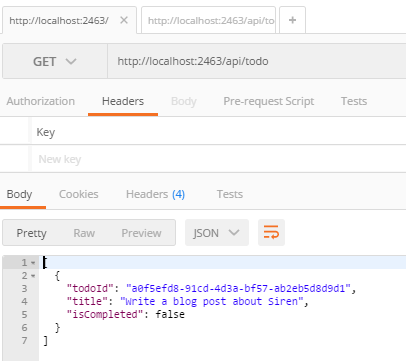406x361 pixels.
Task: Collapse JSON fold arrow on line 1
Action: pyautogui.click(x=33, y=263)
